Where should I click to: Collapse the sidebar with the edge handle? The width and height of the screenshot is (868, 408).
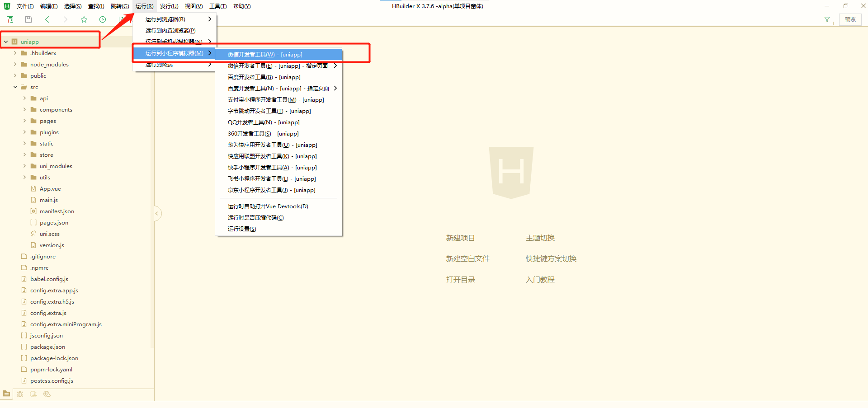click(x=157, y=213)
